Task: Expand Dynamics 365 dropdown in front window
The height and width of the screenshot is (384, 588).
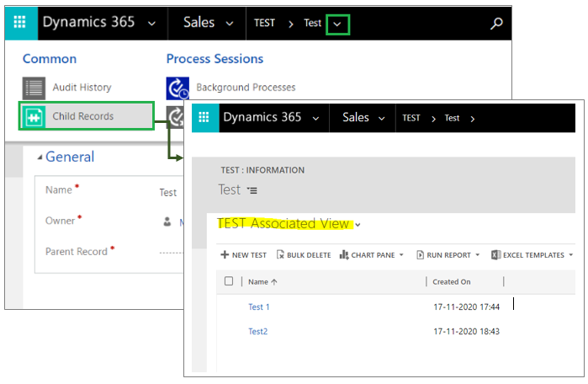Action: tap(315, 118)
